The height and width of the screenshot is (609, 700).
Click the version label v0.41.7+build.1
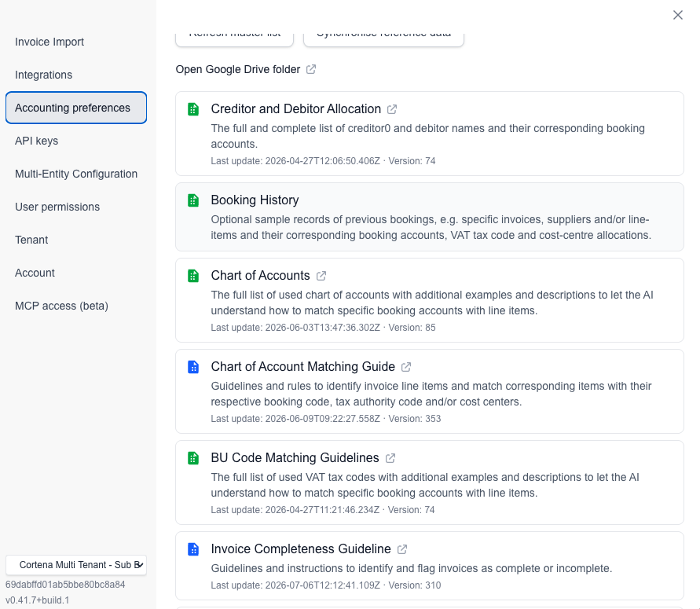(x=38, y=600)
